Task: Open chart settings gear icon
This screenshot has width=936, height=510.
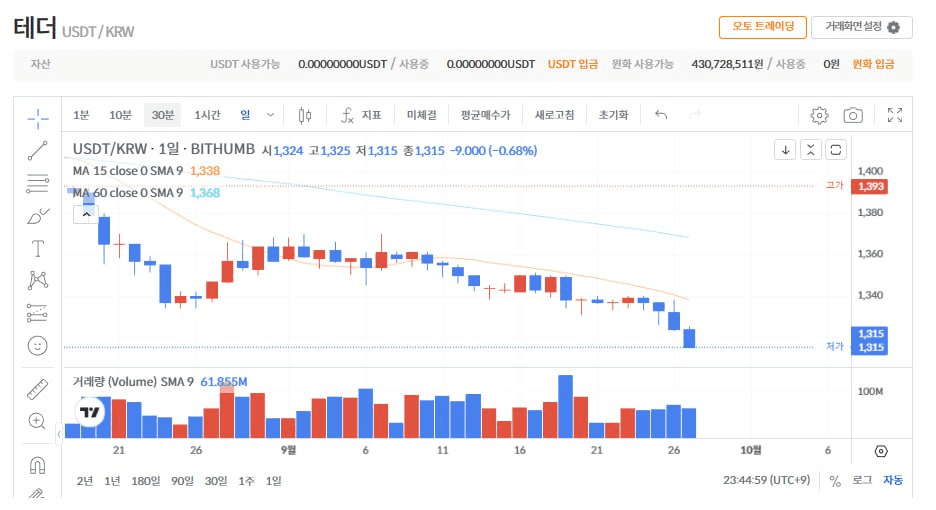Action: click(x=819, y=115)
